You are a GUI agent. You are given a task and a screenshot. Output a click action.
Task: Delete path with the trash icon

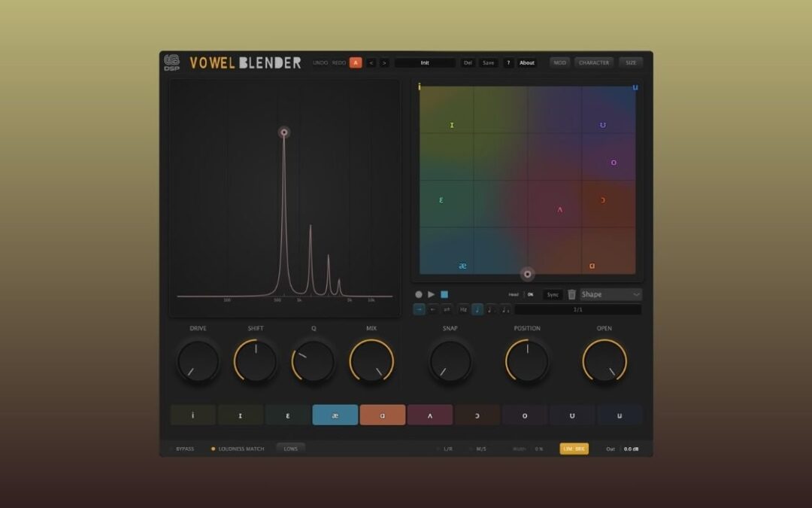(571, 294)
